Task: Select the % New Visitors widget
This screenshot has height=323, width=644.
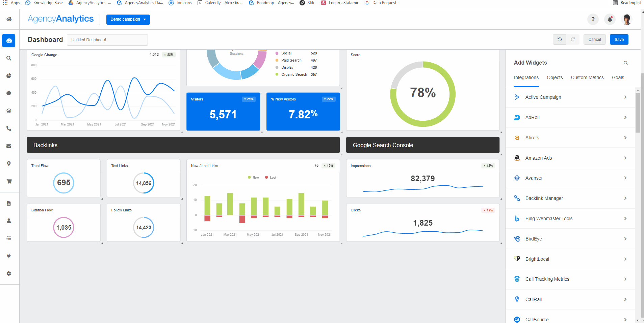Action: (303, 112)
